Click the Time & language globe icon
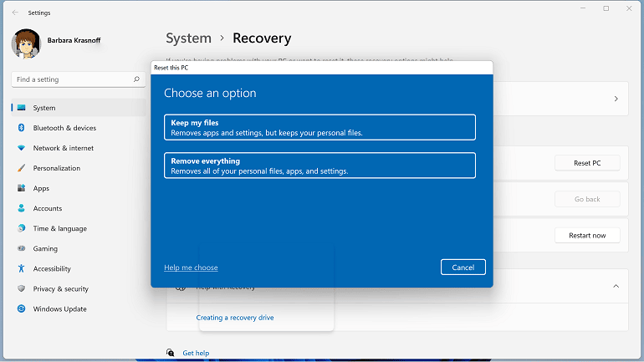This screenshot has width=644, height=362. [x=22, y=228]
